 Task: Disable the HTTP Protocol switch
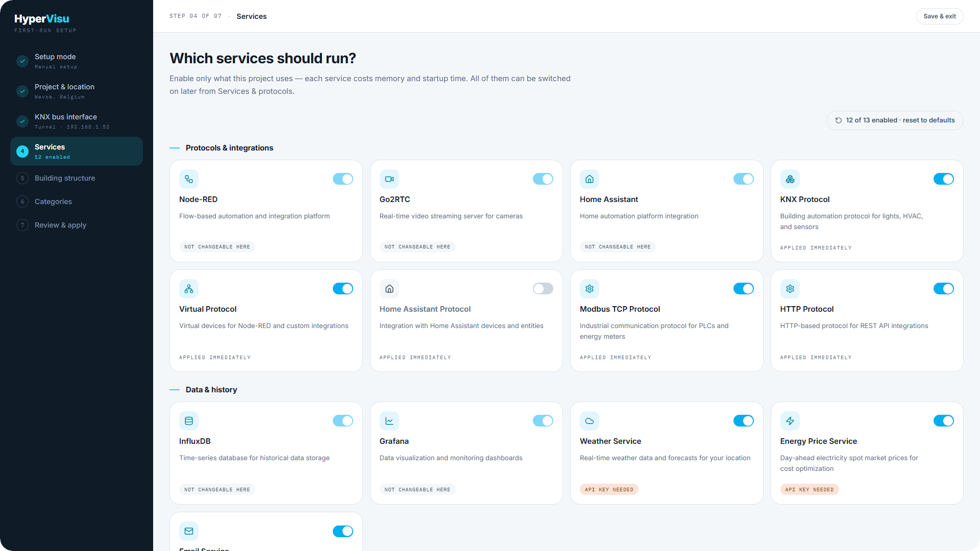(x=944, y=289)
